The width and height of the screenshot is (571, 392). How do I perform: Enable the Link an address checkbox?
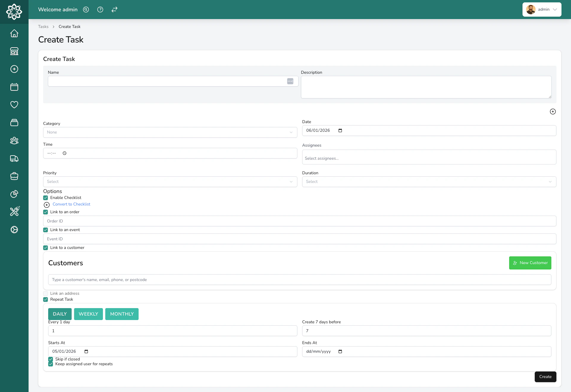coord(46,294)
